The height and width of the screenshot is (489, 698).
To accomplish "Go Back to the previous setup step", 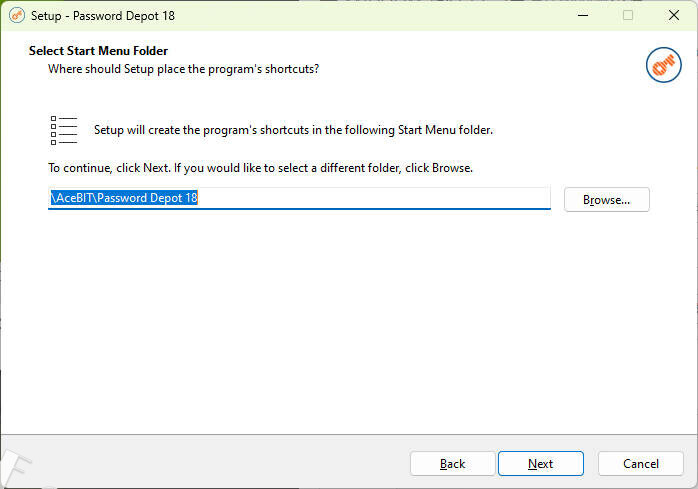I will (452, 463).
